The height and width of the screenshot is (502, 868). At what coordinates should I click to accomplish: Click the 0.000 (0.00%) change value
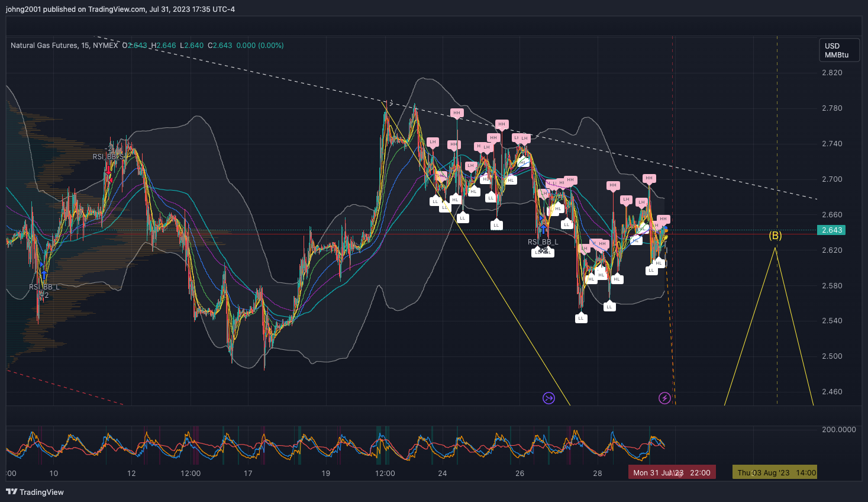point(260,45)
